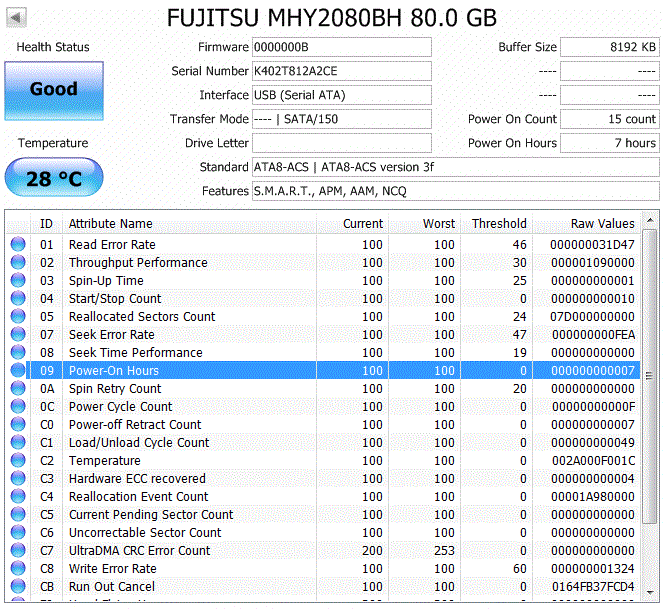Click the scroll down arrow of attribute list
The width and height of the screenshot is (666, 609).
(649, 592)
